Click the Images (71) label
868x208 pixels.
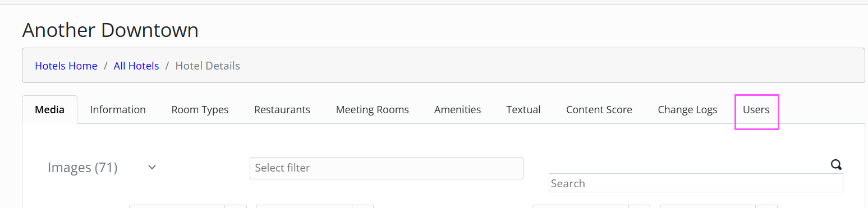(82, 168)
